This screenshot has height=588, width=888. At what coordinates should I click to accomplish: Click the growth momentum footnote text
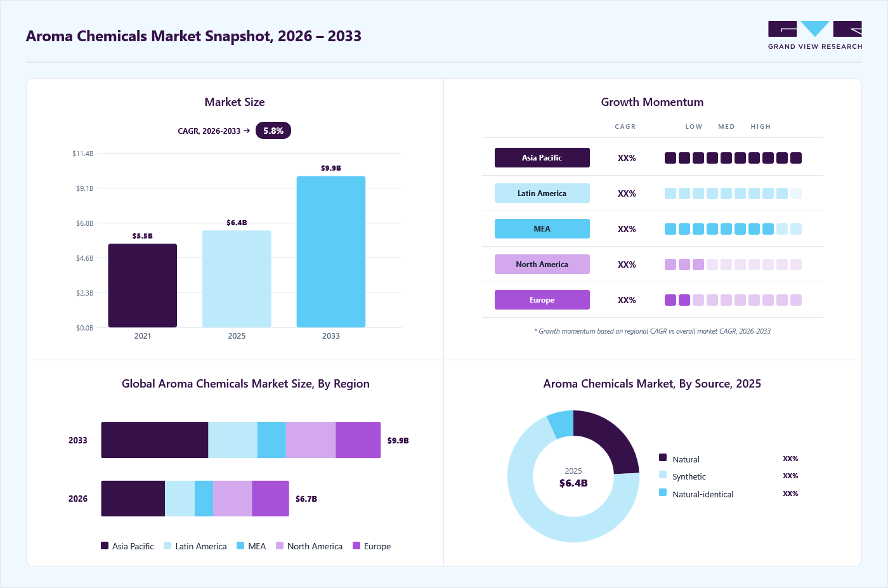652,331
